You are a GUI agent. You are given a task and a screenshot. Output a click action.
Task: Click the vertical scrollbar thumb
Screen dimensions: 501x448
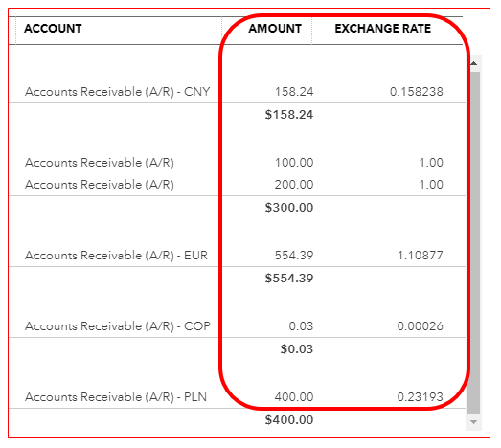473,243
